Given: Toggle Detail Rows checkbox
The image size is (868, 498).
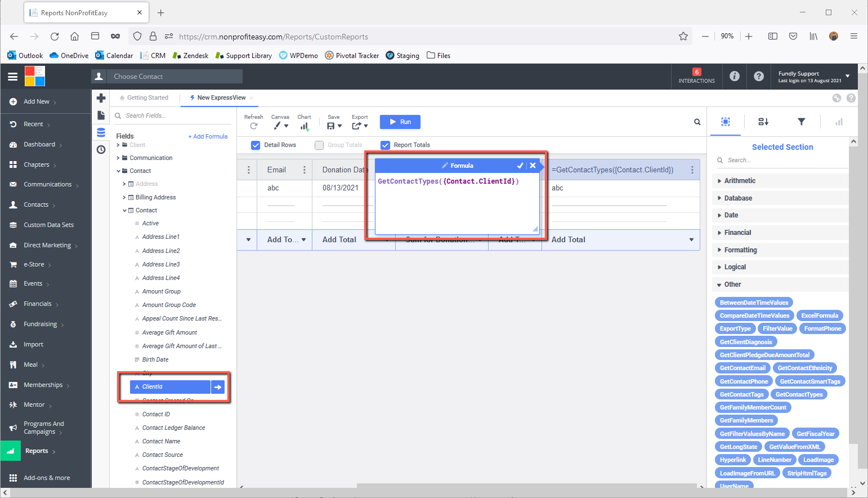Looking at the screenshot, I should [x=256, y=145].
